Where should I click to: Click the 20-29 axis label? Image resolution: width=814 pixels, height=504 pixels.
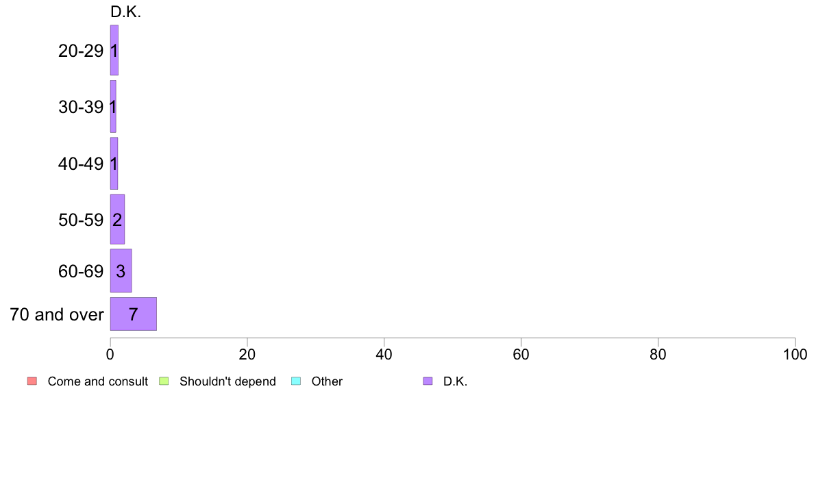(81, 51)
